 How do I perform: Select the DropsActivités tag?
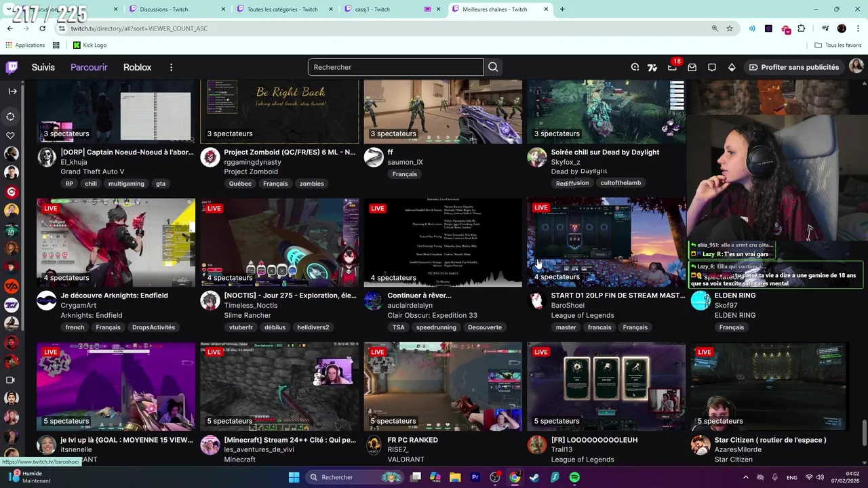pyautogui.click(x=153, y=327)
